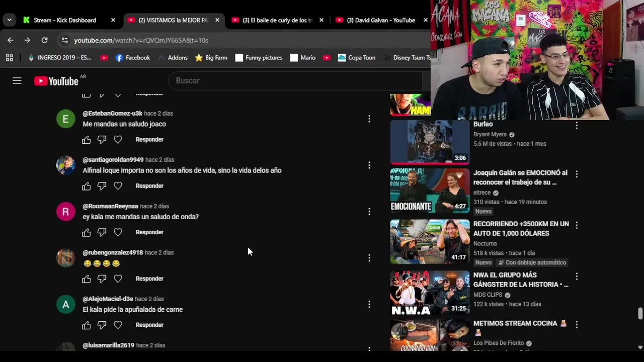Like AlejoMaciel-d3e's comment

(87, 325)
